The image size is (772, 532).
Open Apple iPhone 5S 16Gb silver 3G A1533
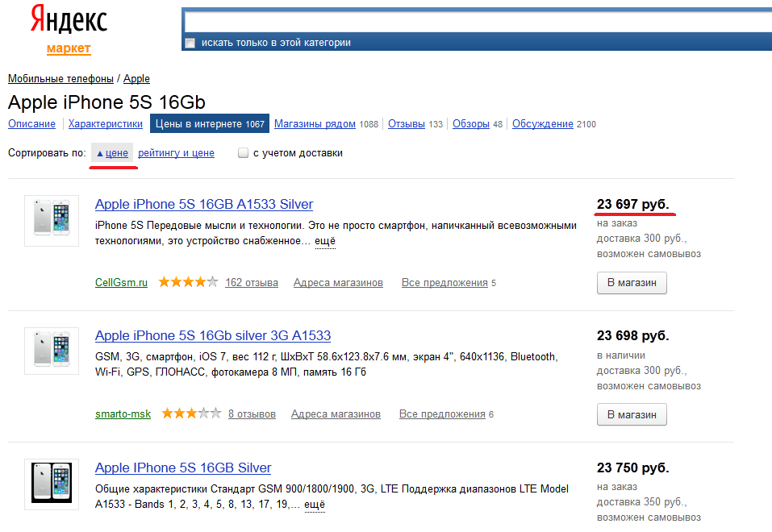coord(213,335)
